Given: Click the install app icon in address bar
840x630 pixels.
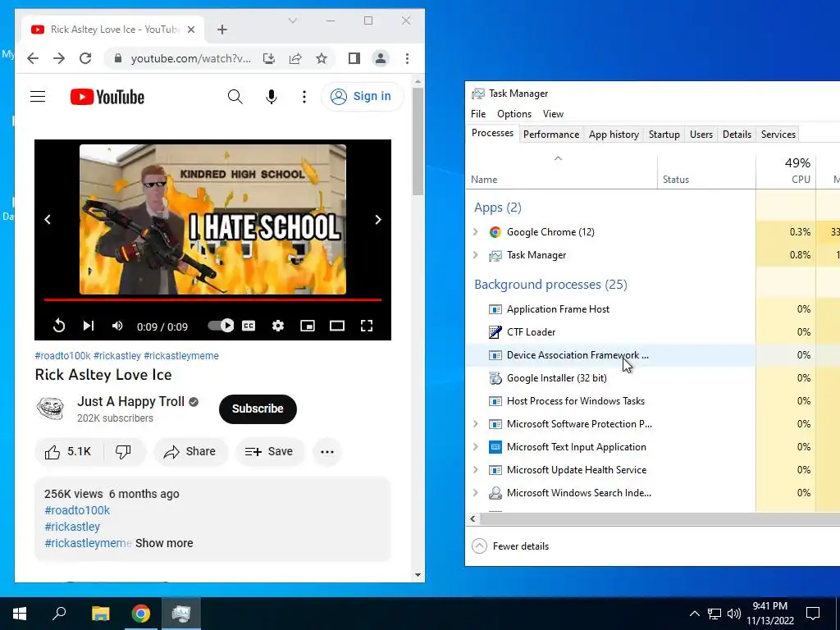Looking at the screenshot, I should [x=269, y=58].
